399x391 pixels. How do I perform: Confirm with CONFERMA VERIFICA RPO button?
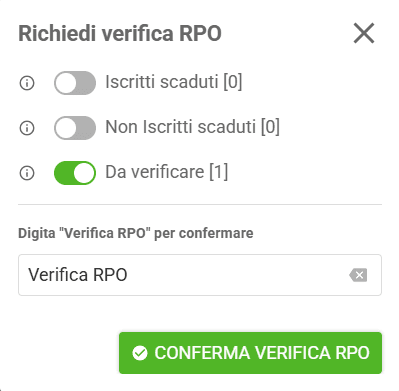pos(250,353)
